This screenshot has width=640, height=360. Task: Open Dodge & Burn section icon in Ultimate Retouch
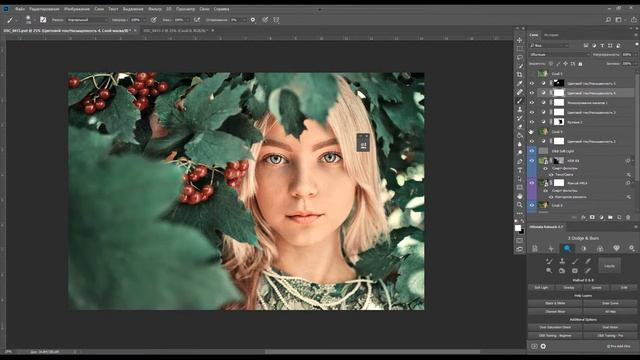567,248
